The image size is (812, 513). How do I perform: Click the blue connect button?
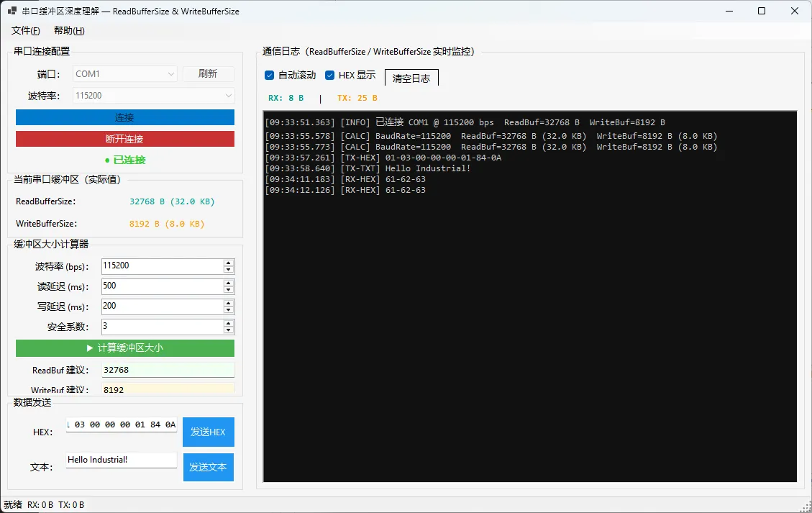[125, 117]
